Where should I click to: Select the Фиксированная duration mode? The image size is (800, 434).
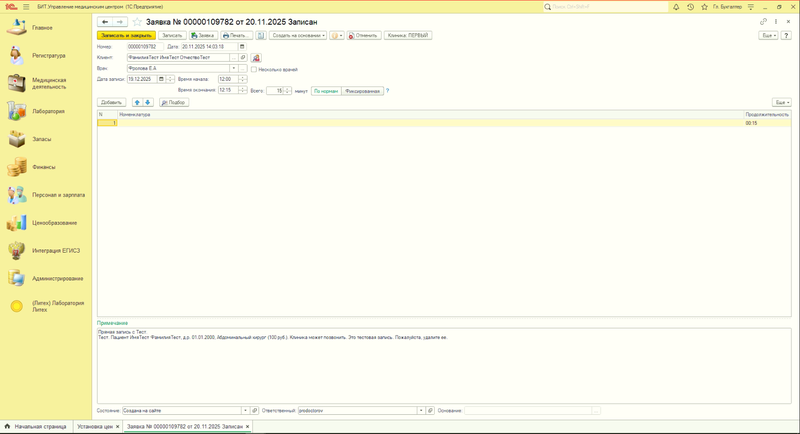tap(362, 91)
